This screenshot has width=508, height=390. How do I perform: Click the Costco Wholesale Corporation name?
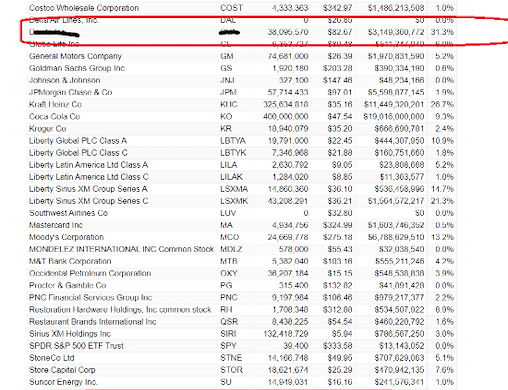click(x=84, y=8)
